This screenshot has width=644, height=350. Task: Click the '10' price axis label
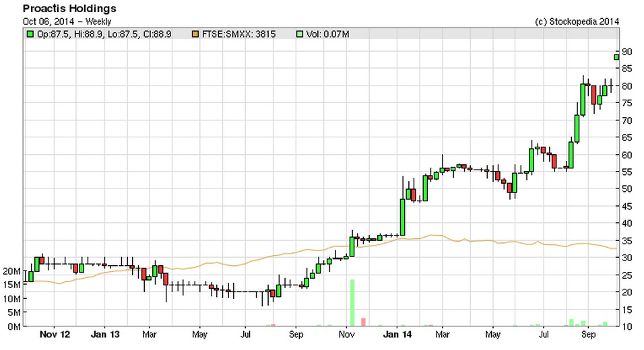pos(626,326)
